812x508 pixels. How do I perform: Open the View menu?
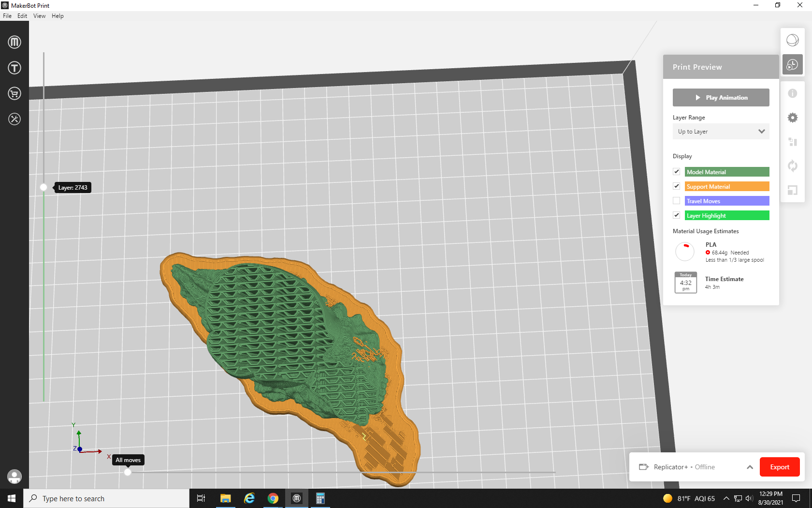click(40, 16)
